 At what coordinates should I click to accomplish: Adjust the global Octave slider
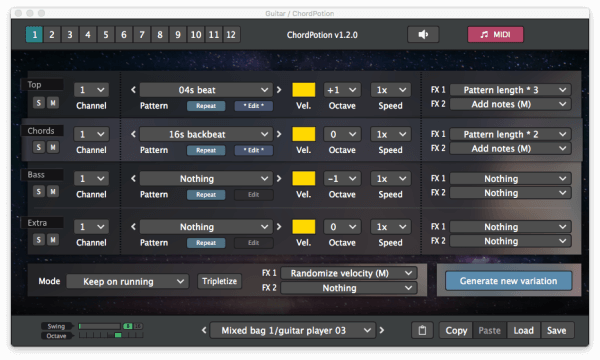pos(111,336)
